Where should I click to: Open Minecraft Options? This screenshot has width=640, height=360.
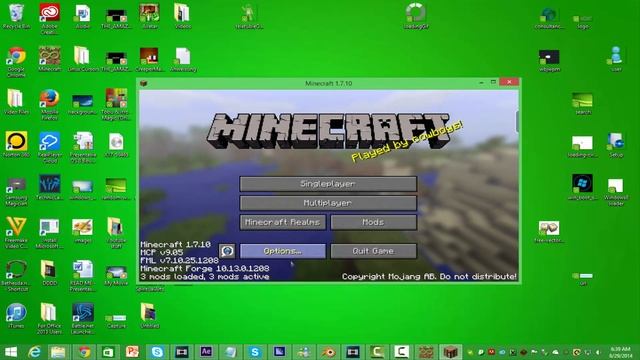click(x=282, y=251)
